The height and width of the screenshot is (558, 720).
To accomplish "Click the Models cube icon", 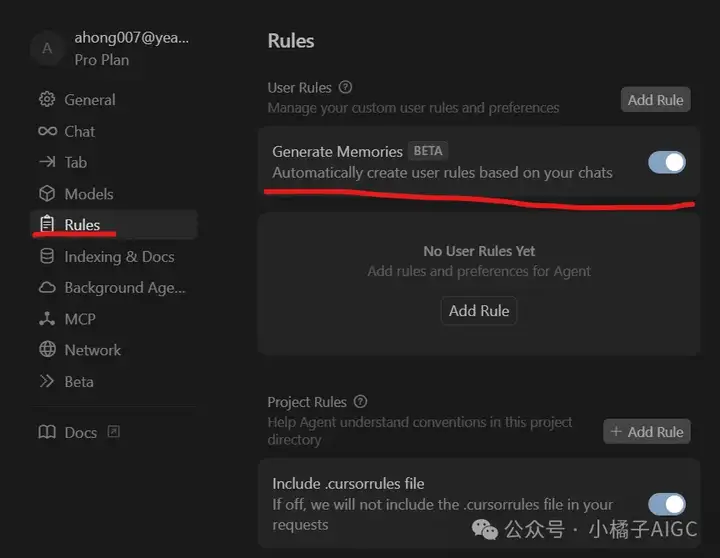I will (x=47, y=193).
